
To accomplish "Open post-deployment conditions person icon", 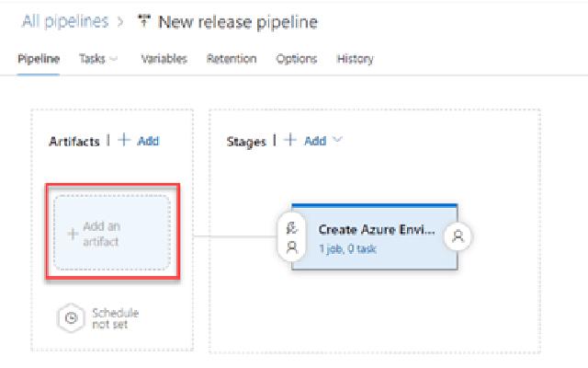I will point(458,236).
